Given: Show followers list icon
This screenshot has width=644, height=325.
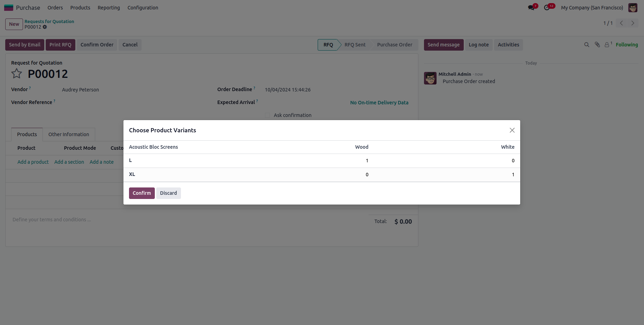Looking at the screenshot, I should coord(607,45).
